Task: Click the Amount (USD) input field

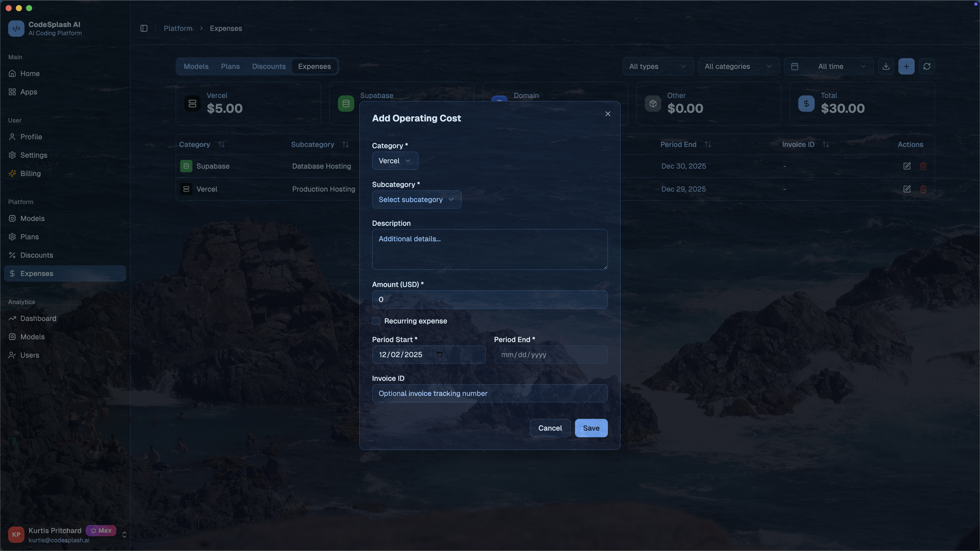Action: (x=490, y=299)
